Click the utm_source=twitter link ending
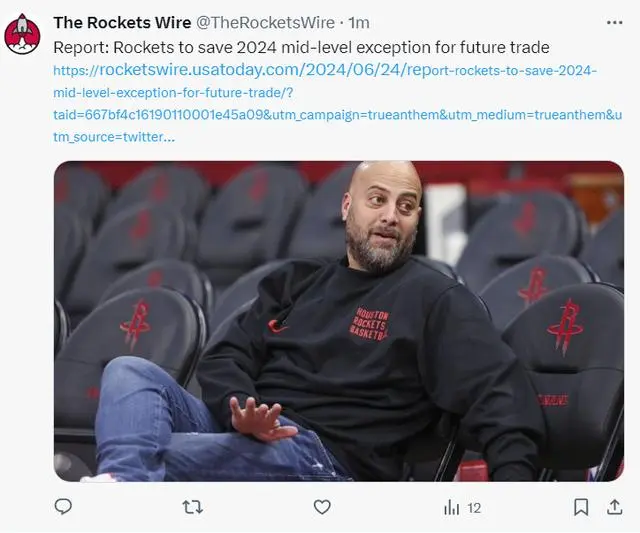Viewport: 640px width, 533px height. pos(114,137)
